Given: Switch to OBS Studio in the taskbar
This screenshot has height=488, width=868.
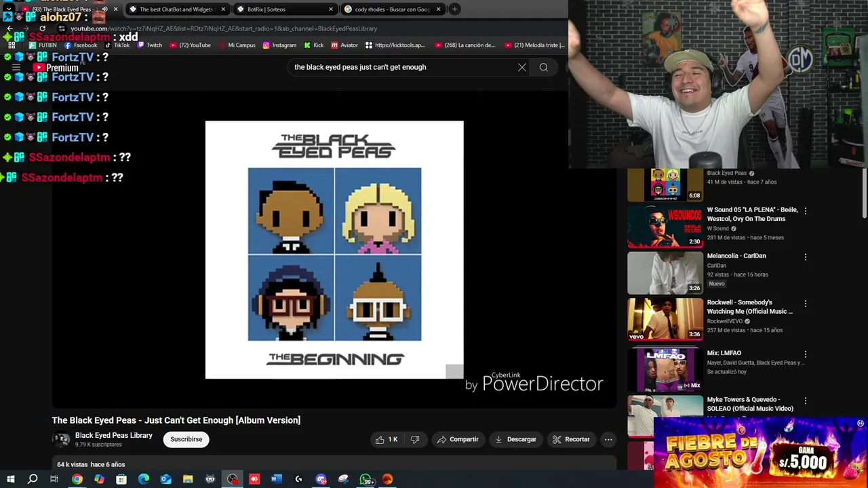Looking at the screenshot, I should tap(233, 479).
